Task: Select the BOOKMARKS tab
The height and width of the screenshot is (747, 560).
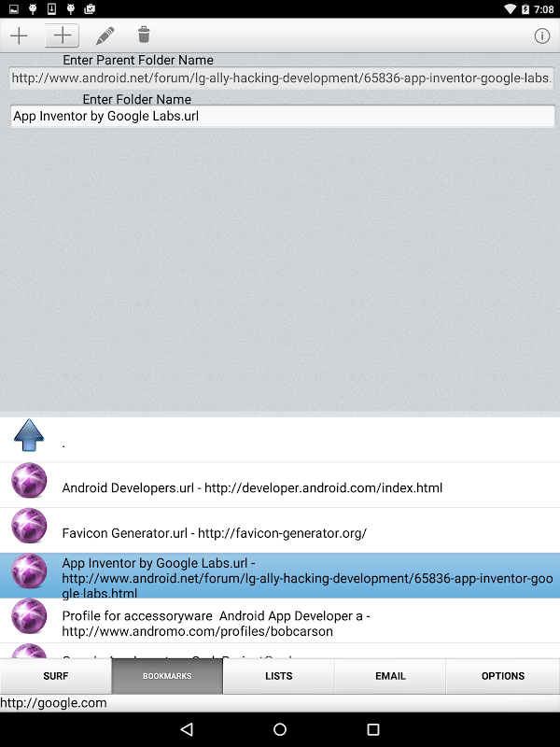Action: click(167, 676)
